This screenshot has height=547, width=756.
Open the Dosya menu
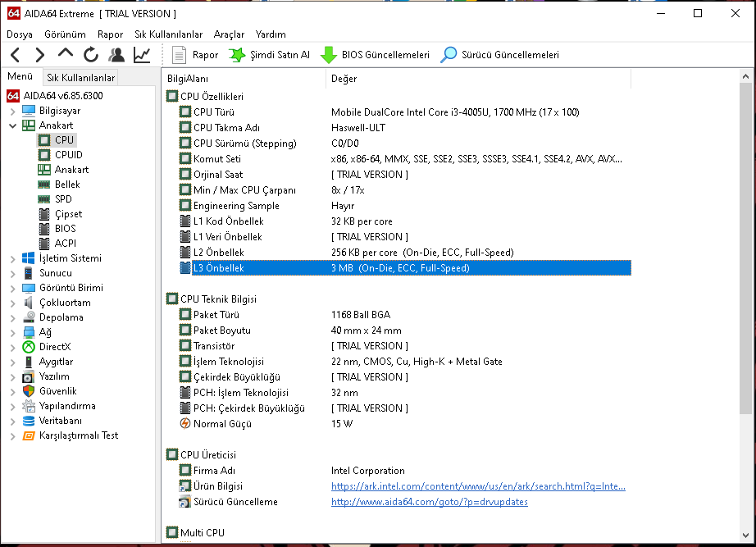pos(20,34)
